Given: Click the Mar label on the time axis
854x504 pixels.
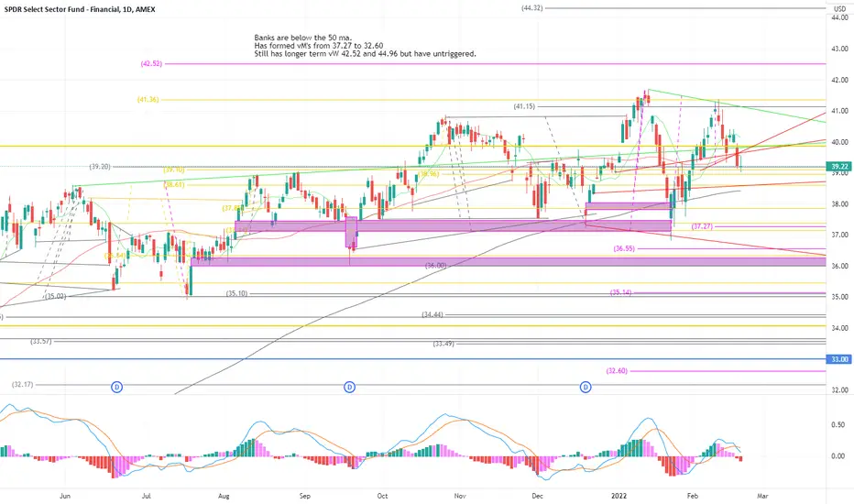Looking at the screenshot, I should 762,496.
